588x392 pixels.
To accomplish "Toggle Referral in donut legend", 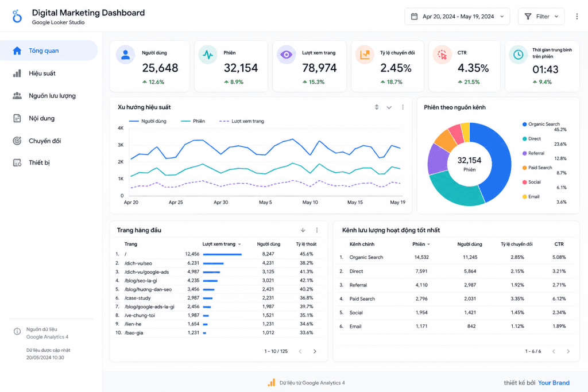I will pyautogui.click(x=533, y=153).
